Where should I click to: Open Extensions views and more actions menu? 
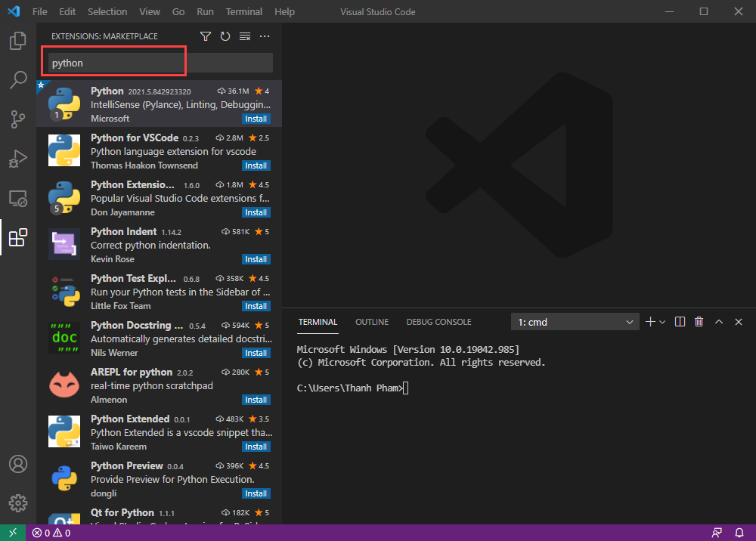click(x=265, y=36)
